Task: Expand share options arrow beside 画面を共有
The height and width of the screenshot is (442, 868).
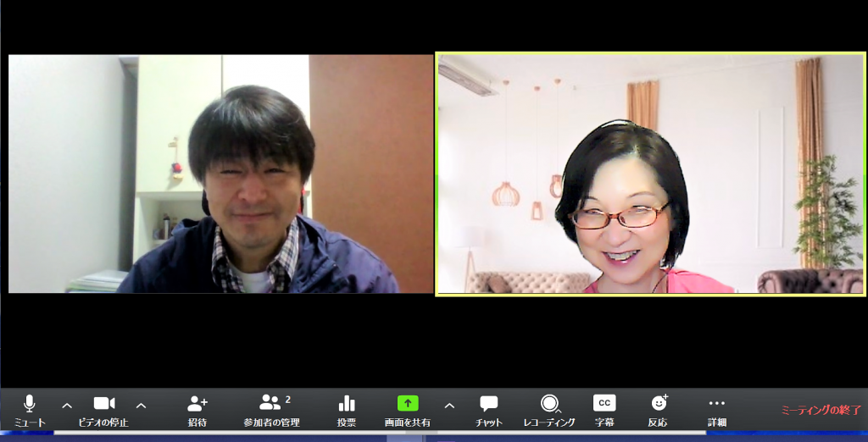Action: (449, 406)
